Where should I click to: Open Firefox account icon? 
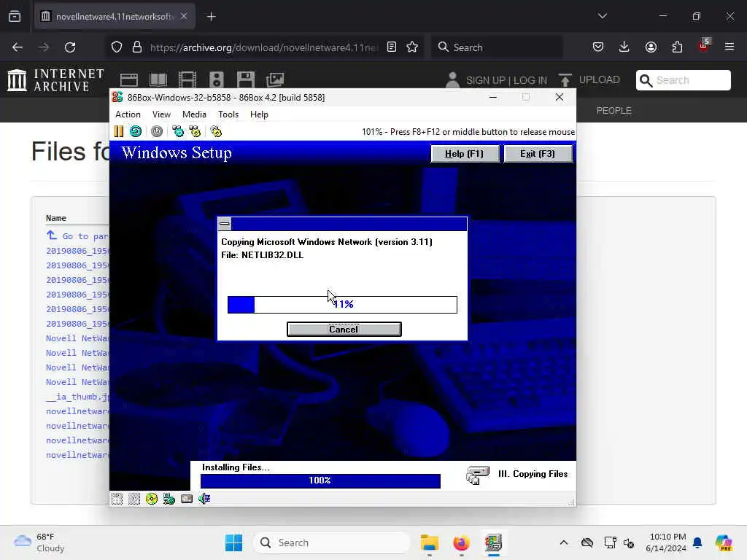(x=651, y=47)
